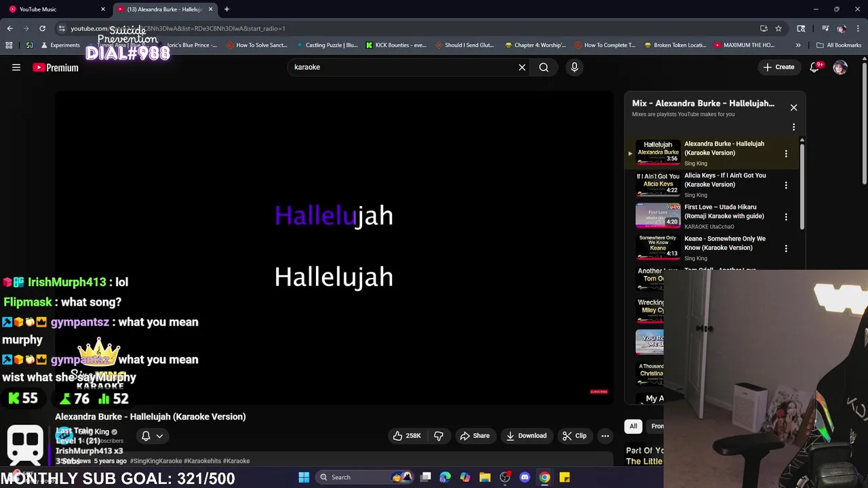Dislike the video

coord(439,436)
